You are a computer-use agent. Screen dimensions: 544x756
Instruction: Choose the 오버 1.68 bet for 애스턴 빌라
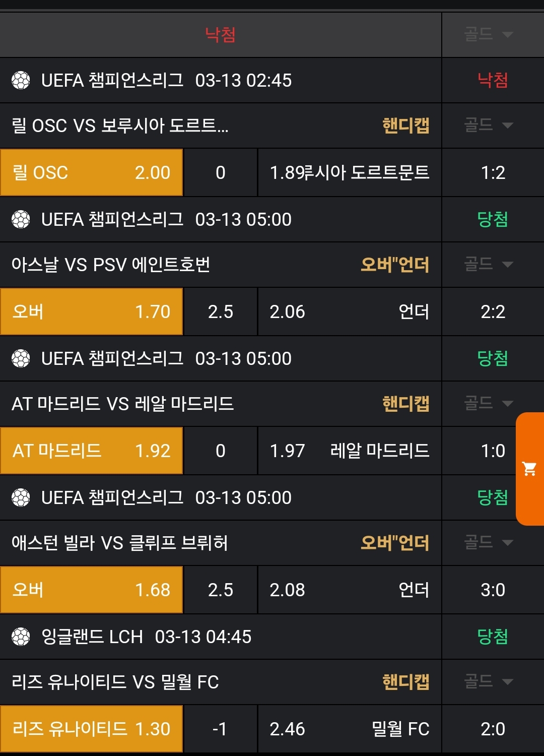[91, 590]
